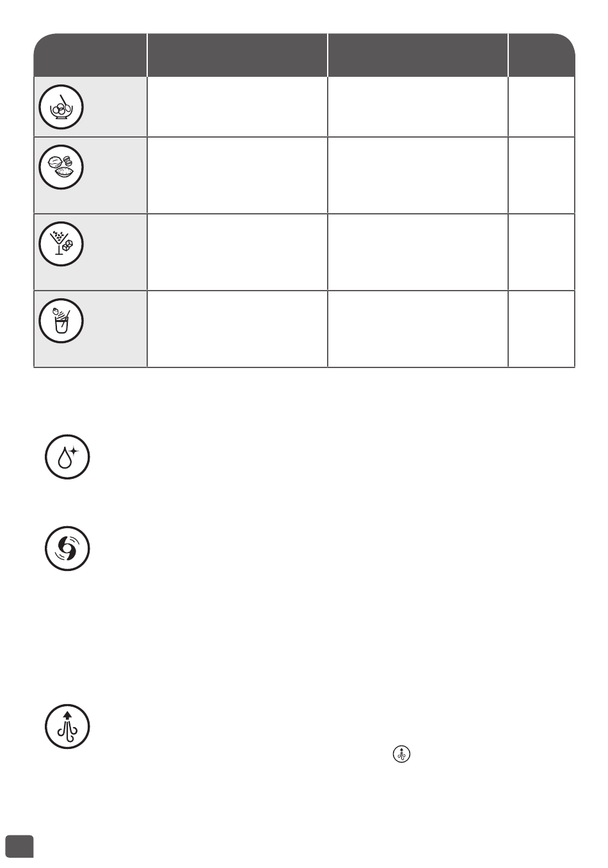Select the smoothie glass with strawberry icon

(x=61, y=320)
